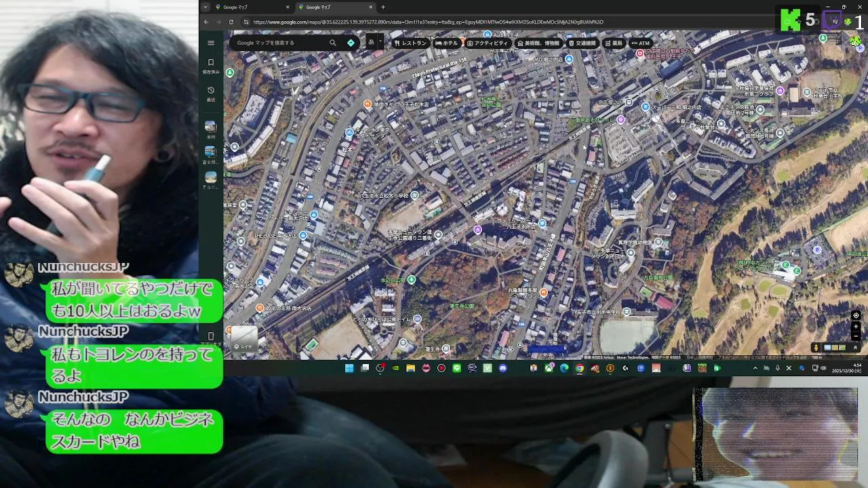Filter map by 薬局
This screenshot has height=488, width=868.
[614, 43]
